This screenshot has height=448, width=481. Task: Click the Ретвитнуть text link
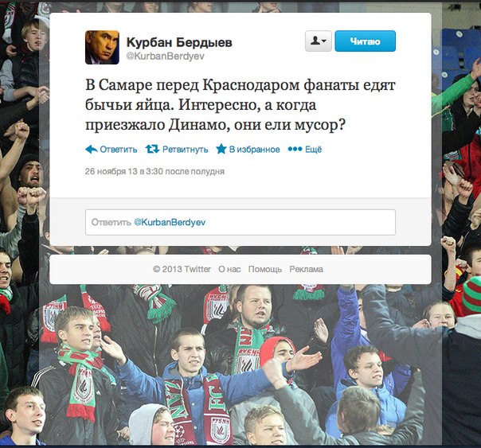[x=186, y=150]
